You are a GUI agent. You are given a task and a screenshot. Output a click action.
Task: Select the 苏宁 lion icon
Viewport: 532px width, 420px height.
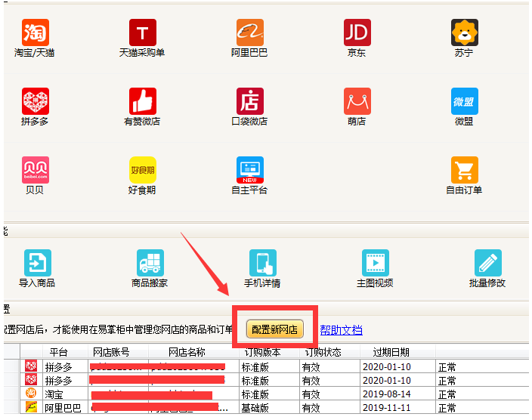464,32
